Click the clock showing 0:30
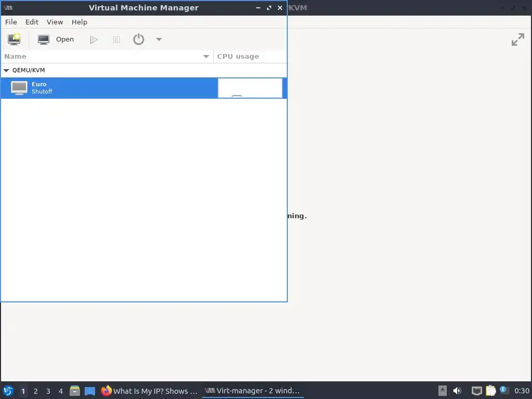 coord(522,391)
